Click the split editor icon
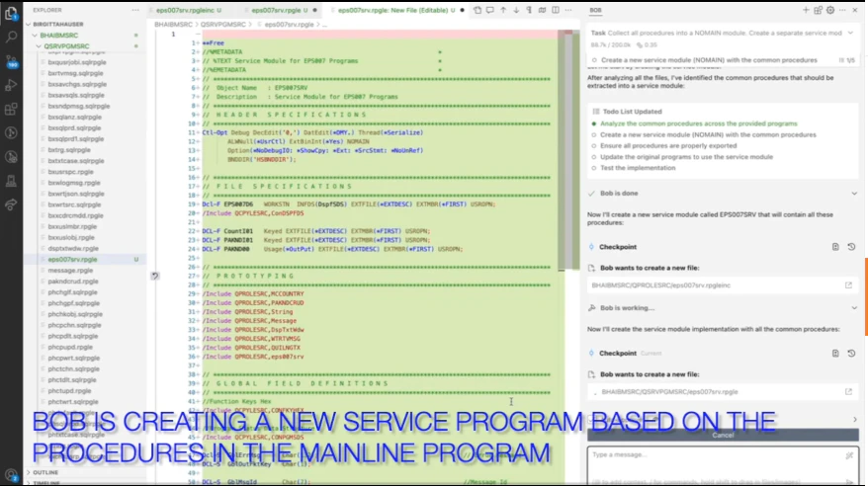The width and height of the screenshot is (868, 486). pos(556,10)
